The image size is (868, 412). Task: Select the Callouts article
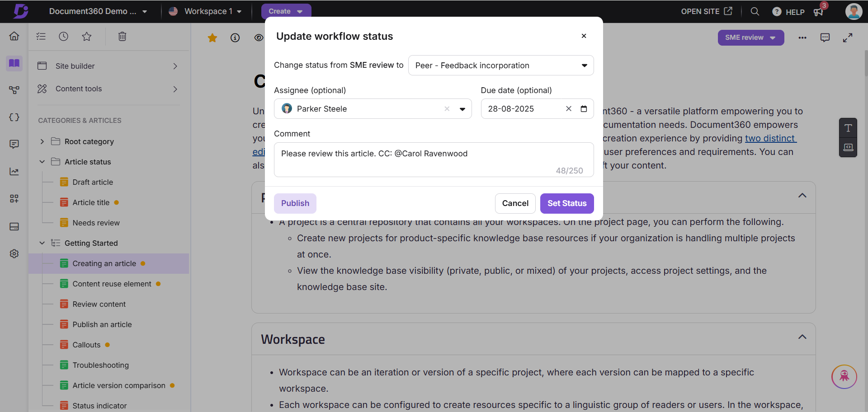pyautogui.click(x=86, y=345)
